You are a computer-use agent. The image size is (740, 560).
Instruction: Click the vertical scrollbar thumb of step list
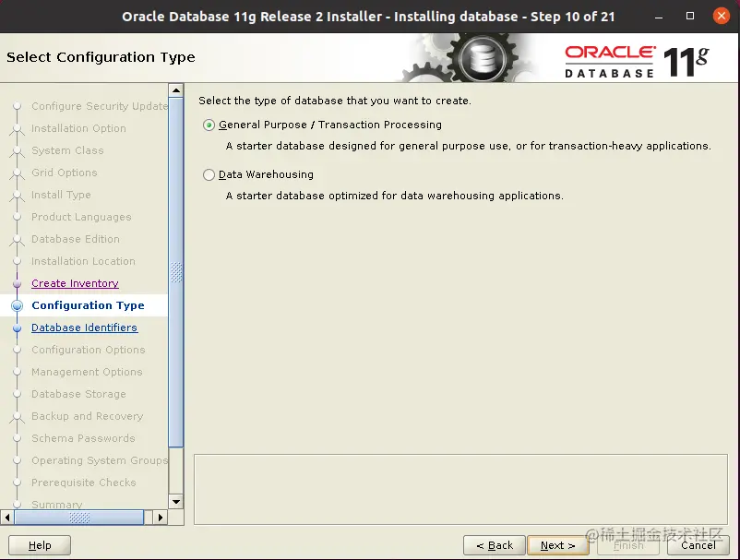(x=176, y=272)
